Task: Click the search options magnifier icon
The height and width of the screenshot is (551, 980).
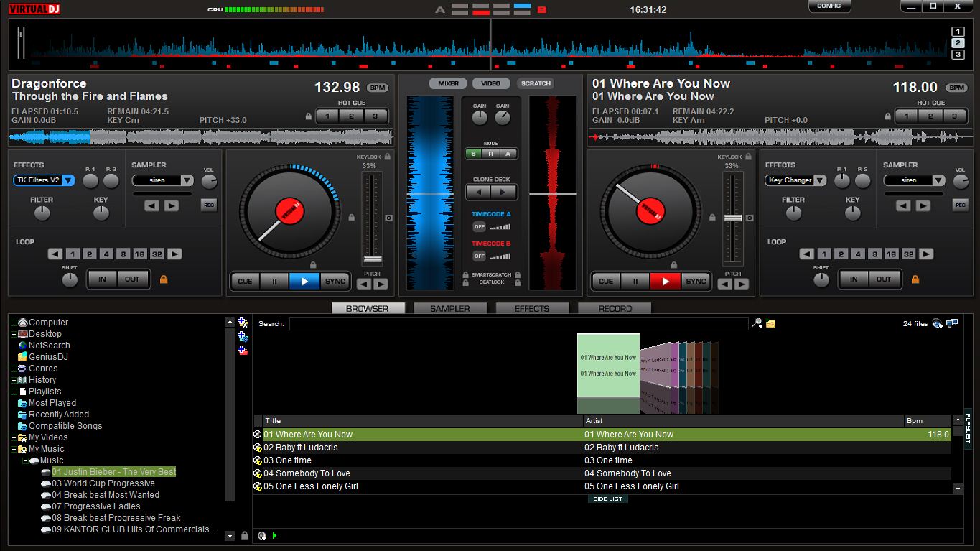Action: [x=757, y=324]
